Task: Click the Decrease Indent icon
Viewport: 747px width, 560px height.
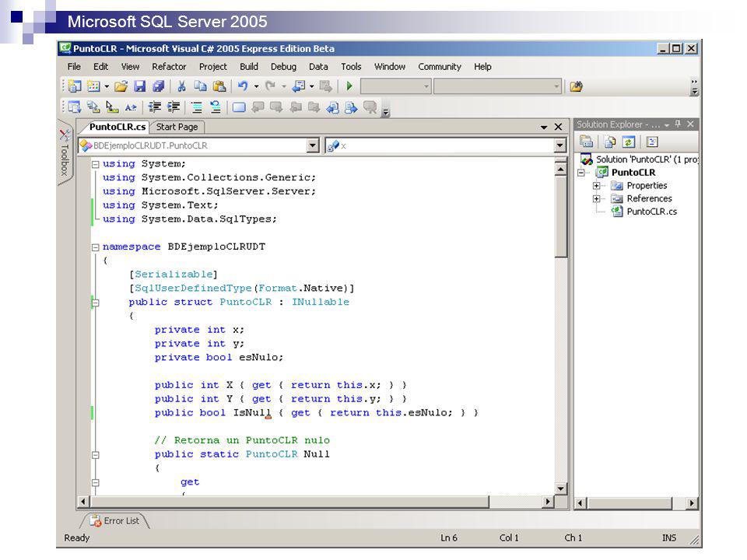Action: tap(154, 107)
